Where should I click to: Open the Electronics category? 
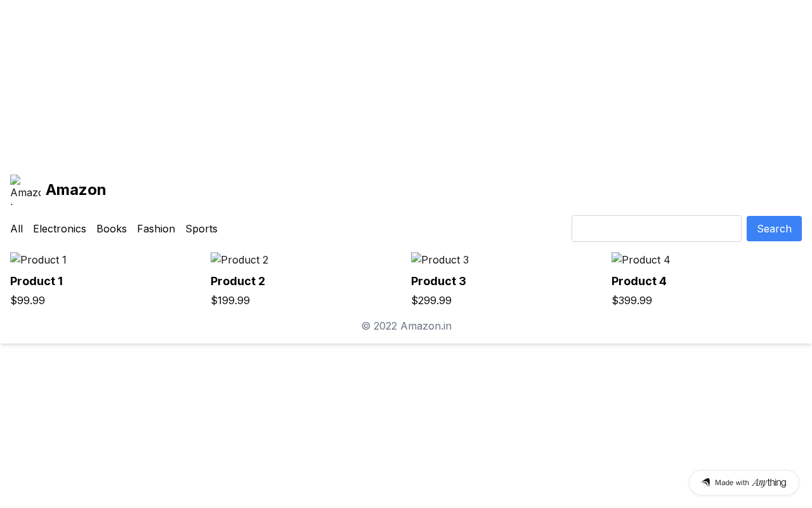pyautogui.click(x=60, y=229)
